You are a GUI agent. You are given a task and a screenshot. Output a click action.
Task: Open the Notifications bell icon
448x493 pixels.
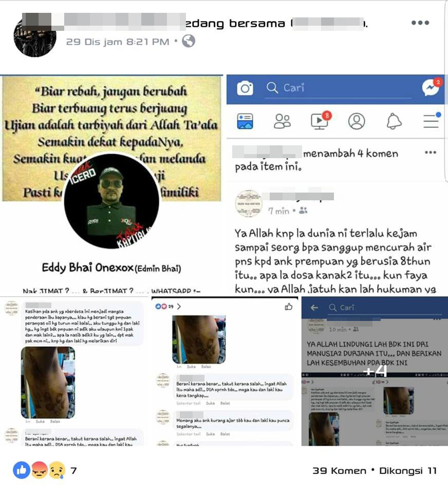(x=394, y=121)
